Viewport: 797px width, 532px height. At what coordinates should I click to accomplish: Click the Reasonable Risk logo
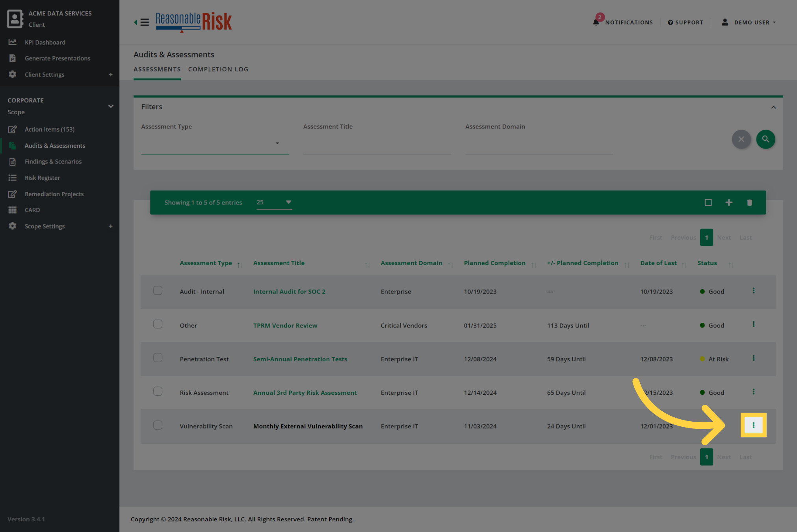194,22
